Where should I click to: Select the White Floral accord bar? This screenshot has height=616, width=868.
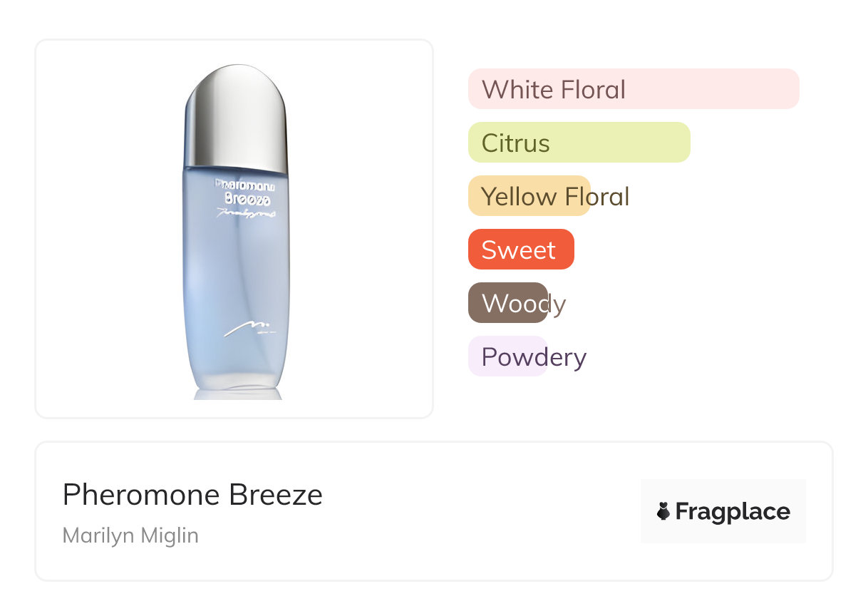[x=633, y=89]
